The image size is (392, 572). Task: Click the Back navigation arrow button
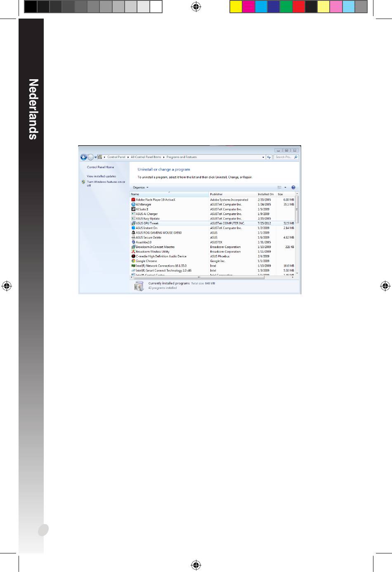pos(84,157)
